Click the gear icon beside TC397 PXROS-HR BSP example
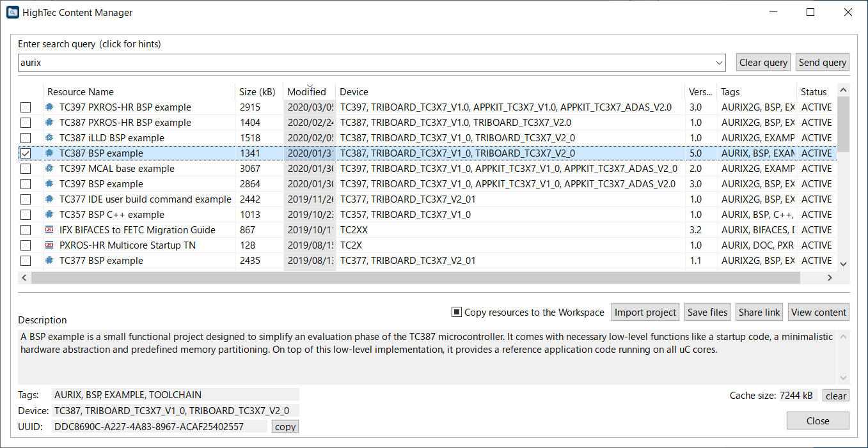 [x=49, y=107]
